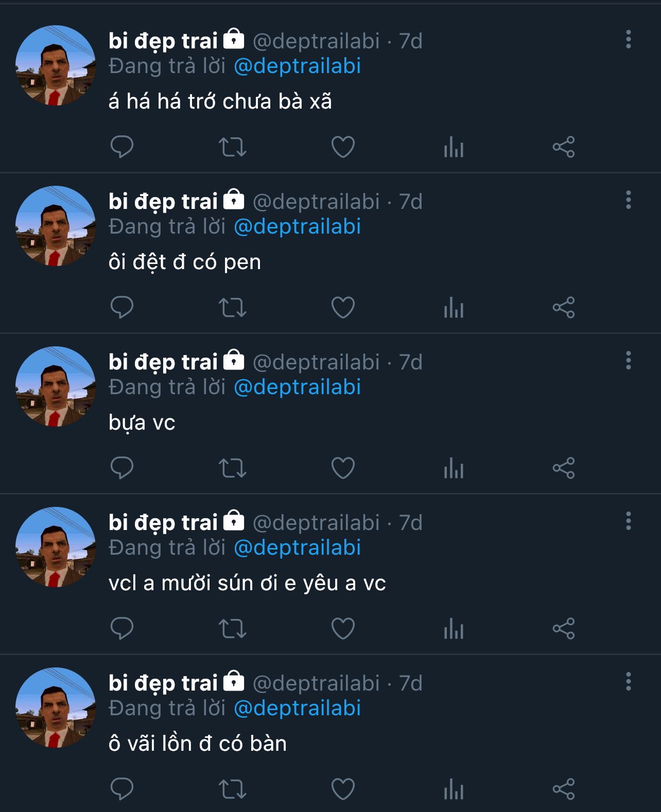
Task: Open @deptrailabi reply link in "bựa vc" tweet
Action: (297, 387)
